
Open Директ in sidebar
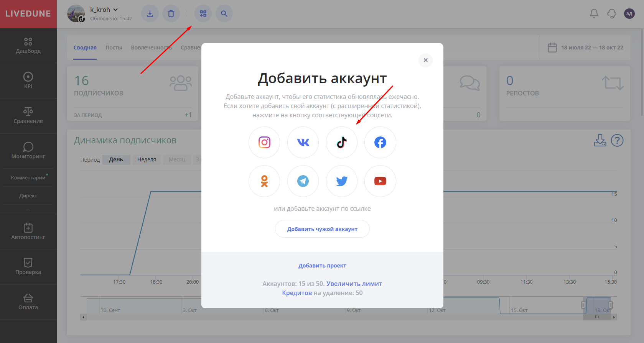[x=28, y=195]
